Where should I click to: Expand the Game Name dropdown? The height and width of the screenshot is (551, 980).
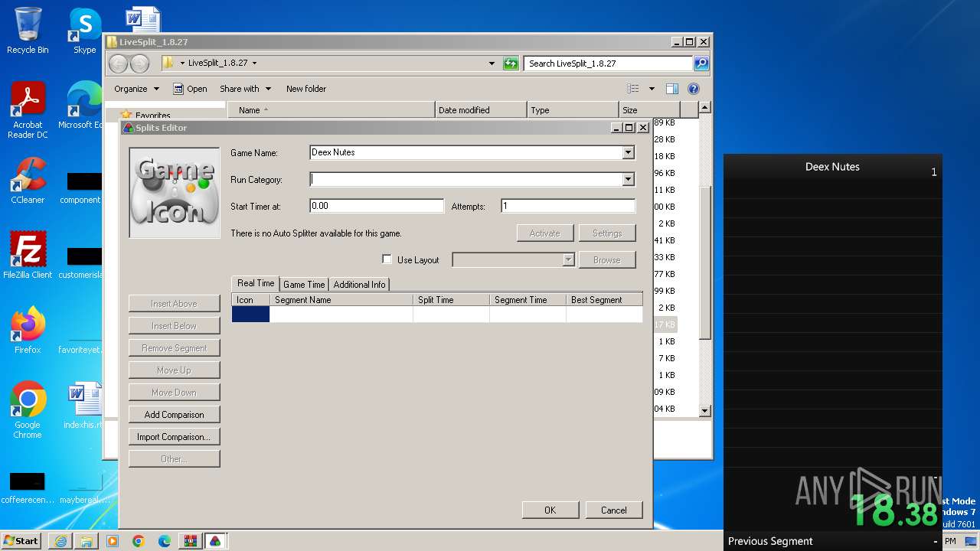[628, 152]
